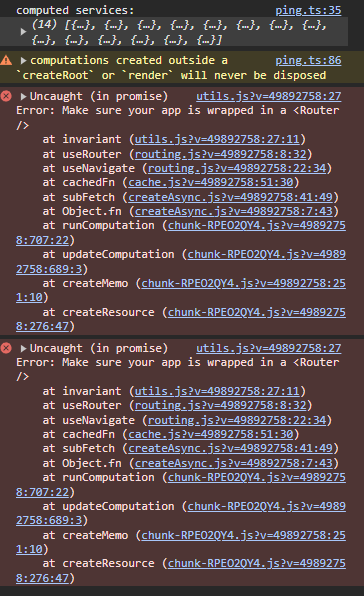Image resolution: width=364 pixels, height=596 pixels.
Task: Follow second error's Object.fn createAsync.js:7:43 link
Action: 234,463
